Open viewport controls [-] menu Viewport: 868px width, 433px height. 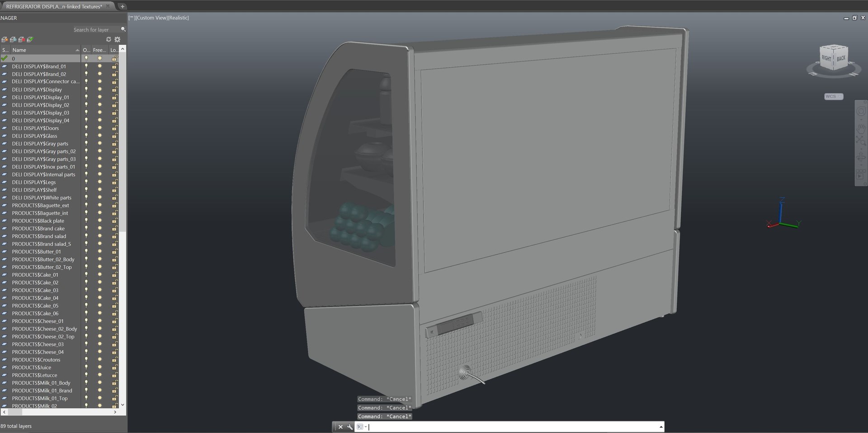pyautogui.click(x=131, y=18)
